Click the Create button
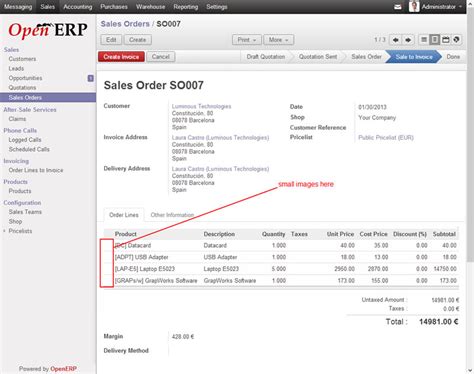 [x=138, y=40]
